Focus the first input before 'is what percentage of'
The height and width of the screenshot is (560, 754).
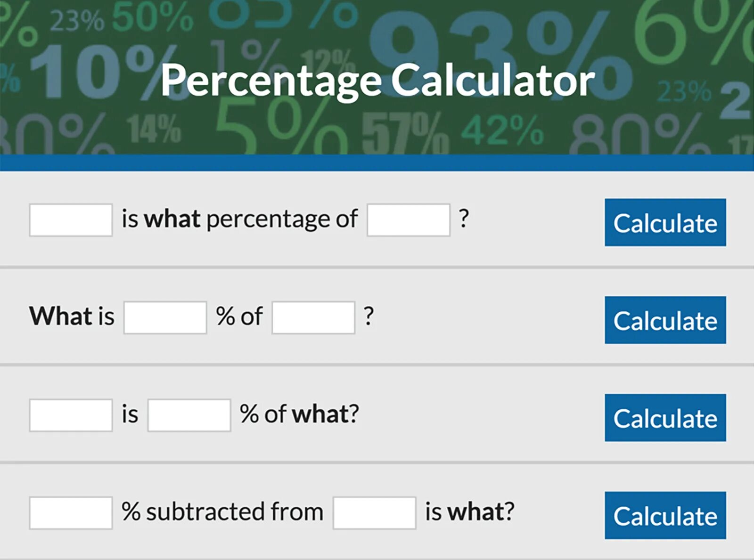(71, 220)
